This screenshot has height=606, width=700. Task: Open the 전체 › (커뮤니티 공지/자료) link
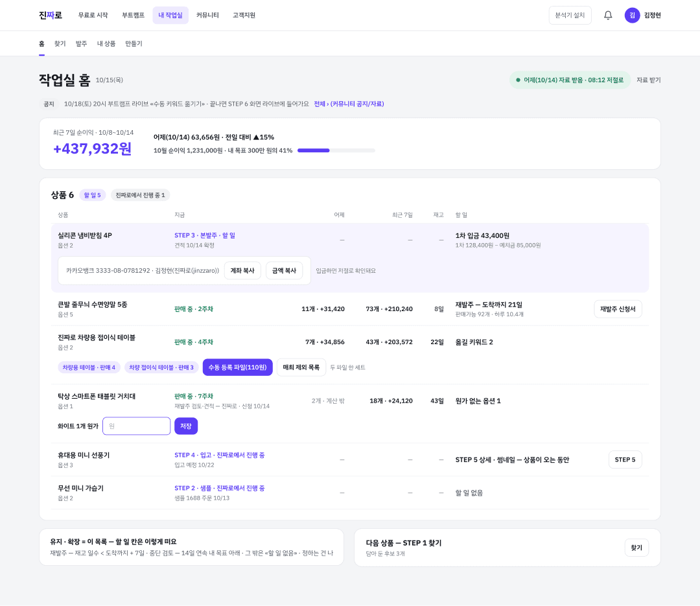349,104
